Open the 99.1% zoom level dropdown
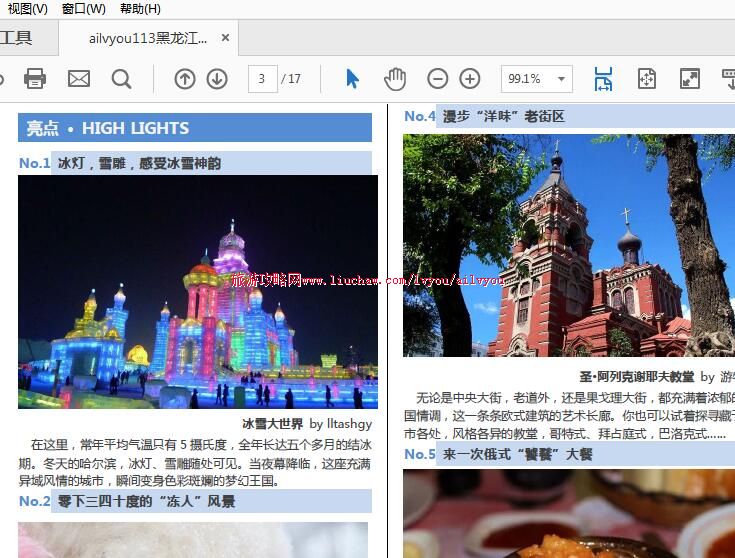 pyautogui.click(x=561, y=78)
